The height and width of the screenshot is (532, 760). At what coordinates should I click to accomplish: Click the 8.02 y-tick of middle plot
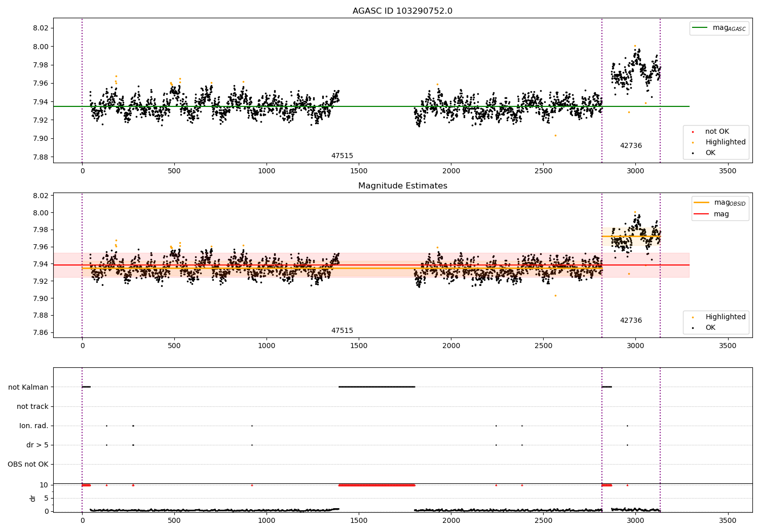41,196
